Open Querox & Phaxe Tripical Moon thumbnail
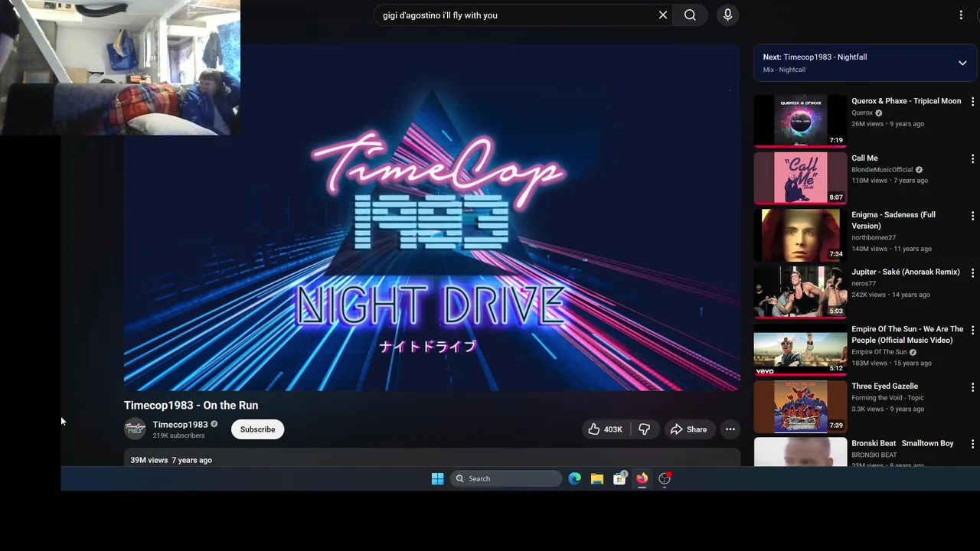Screen dimensions: 980x551 (800, 120)
